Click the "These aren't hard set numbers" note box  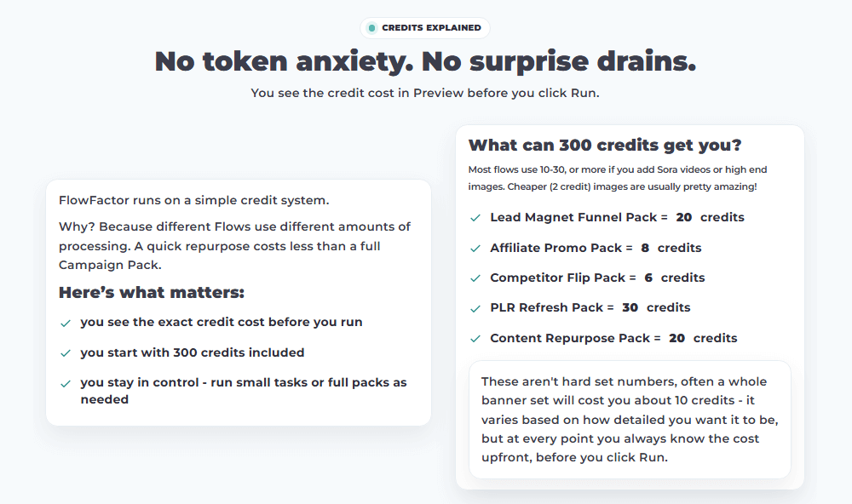pyautogui.click(x=630, y=420)
